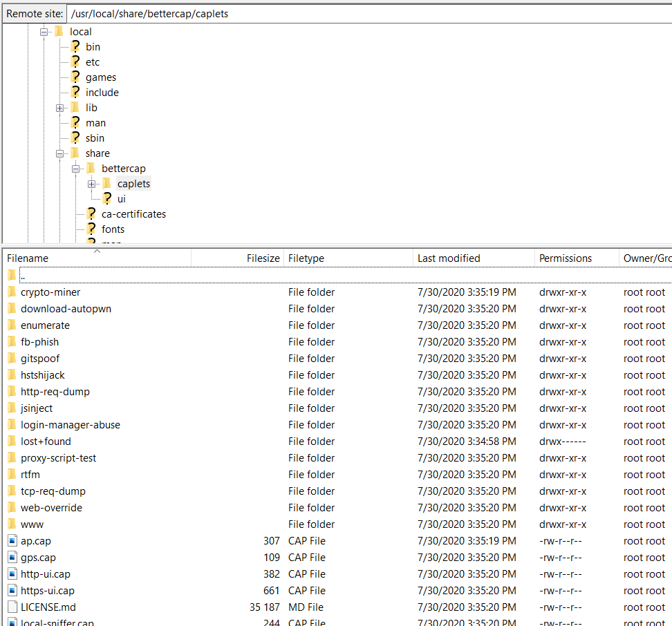
Task: Select the download-autopwn folder name
Action: 66,309
